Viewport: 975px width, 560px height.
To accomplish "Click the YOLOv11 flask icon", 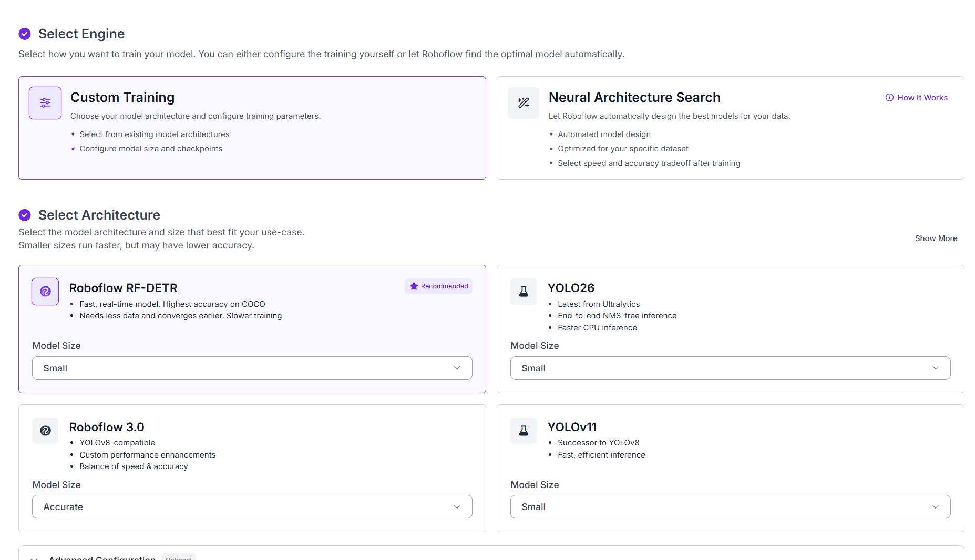I will pyautogui.click(x=524, y=431).
